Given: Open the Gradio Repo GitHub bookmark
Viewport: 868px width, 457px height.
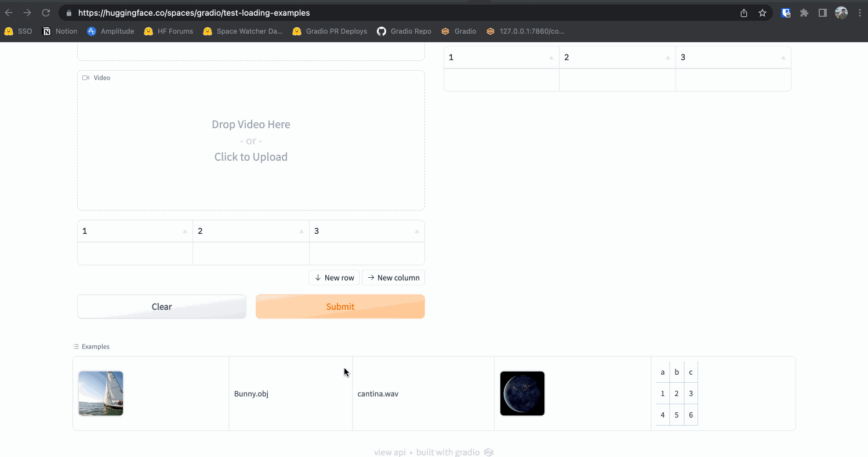Looking at the screenshot, I should point(404,31).
